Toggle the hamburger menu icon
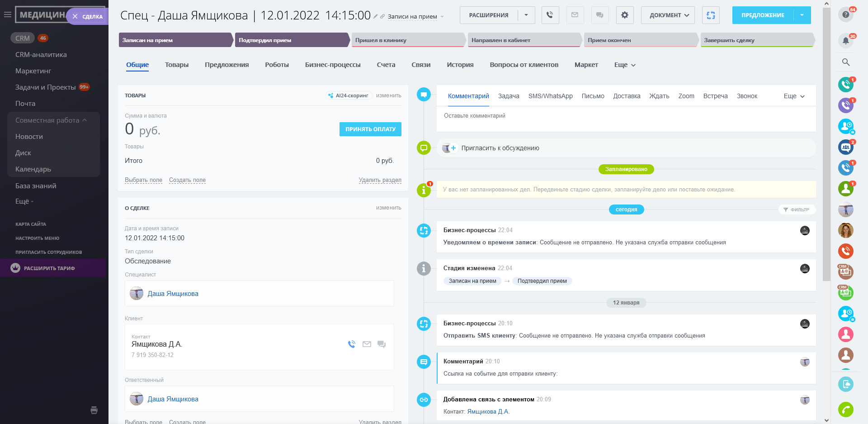 [7, 15]
